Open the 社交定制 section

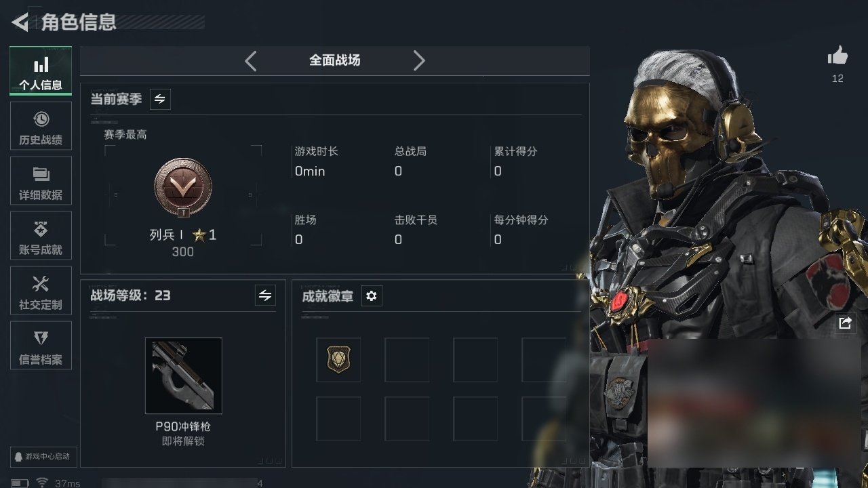41,291
